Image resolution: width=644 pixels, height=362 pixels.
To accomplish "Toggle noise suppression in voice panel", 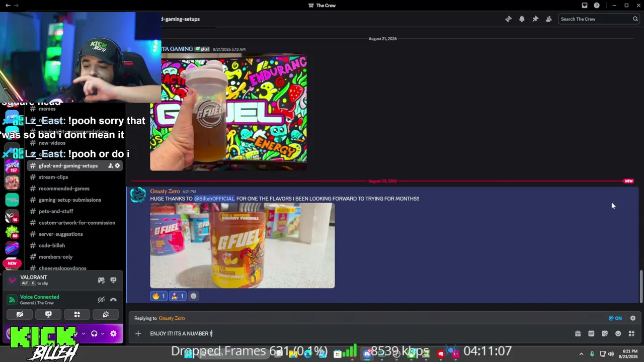I will point(101,300).
